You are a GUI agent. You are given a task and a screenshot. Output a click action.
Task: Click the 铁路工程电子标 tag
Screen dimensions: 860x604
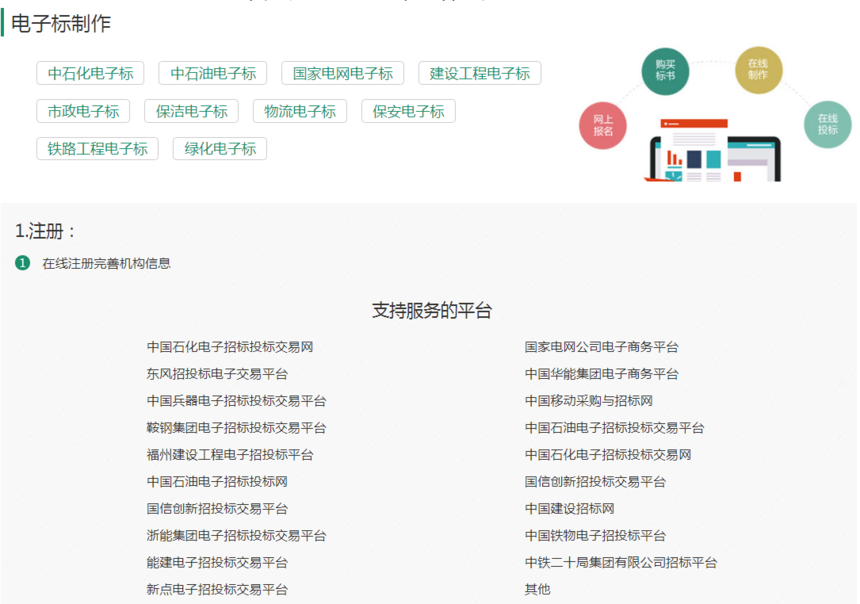[97, 149]
